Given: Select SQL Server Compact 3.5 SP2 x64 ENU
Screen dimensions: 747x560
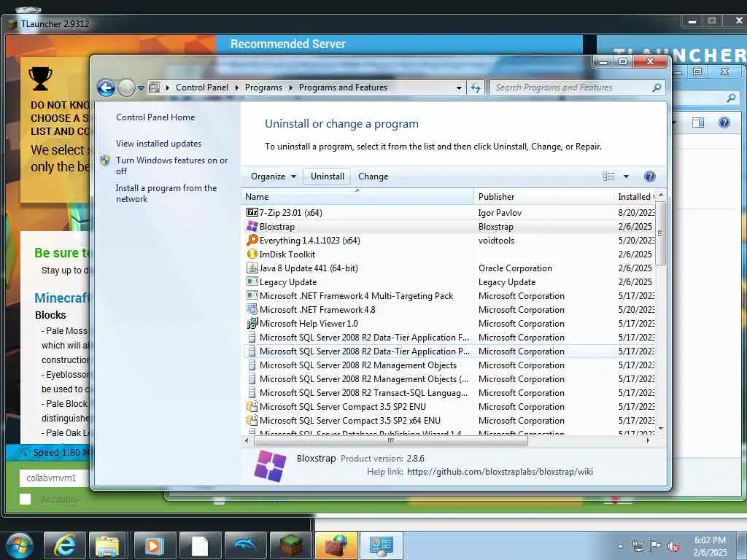Looking at the screenshot, I should click(350, 421).
